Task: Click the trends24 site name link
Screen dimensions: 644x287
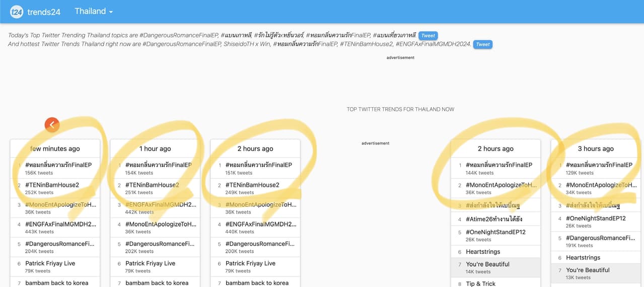Action: pyautogui.click(x=44, y=12)
